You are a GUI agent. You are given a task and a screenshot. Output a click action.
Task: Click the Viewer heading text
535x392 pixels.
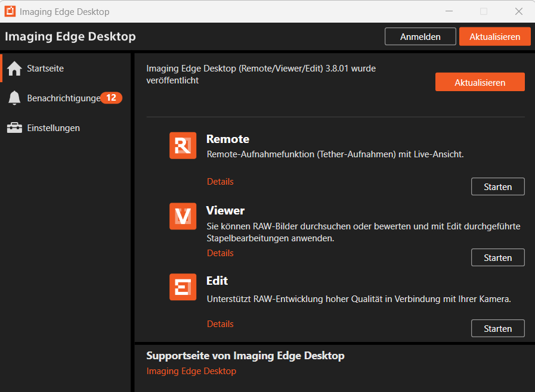tap(225, 210)
